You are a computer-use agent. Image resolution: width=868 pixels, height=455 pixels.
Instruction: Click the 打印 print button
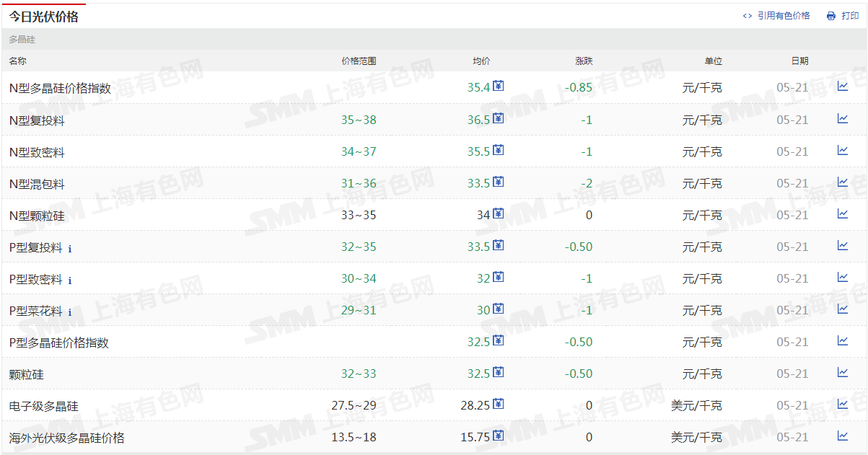coord(843,16)
